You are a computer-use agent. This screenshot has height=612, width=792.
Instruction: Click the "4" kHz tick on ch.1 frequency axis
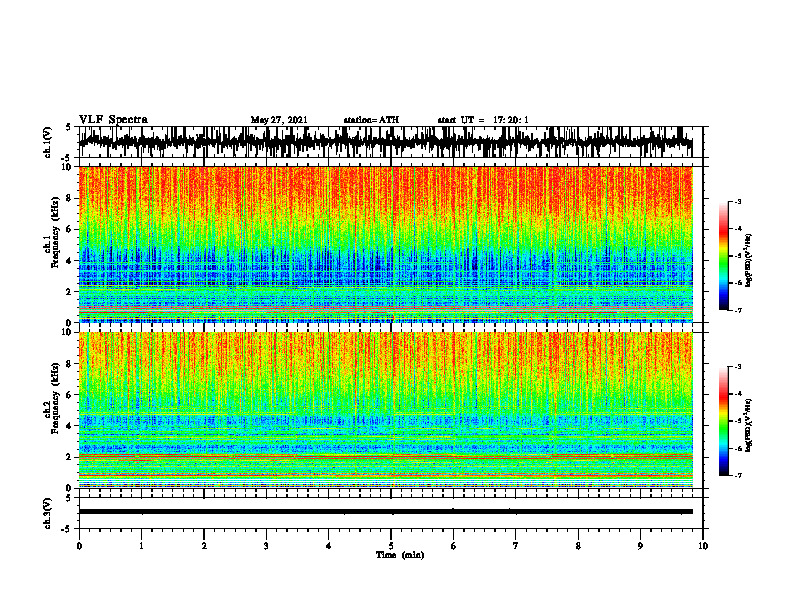pos(70,261)
